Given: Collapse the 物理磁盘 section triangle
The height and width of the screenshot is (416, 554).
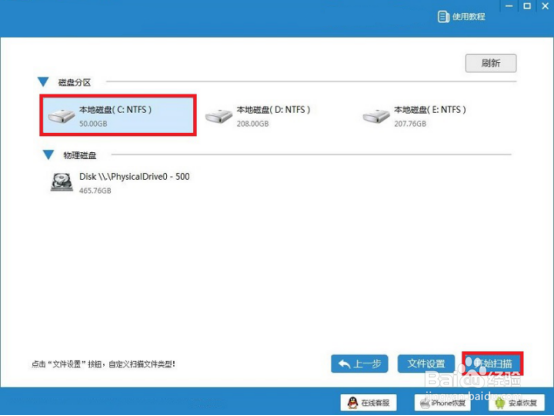Looking at the screenshot, I should tap(48, 155).
